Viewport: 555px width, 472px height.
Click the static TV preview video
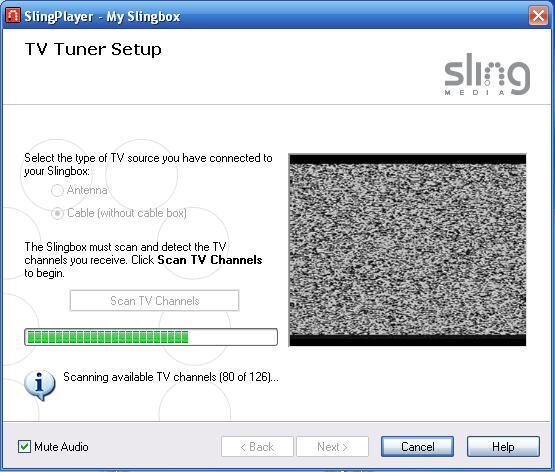(407, 250)
